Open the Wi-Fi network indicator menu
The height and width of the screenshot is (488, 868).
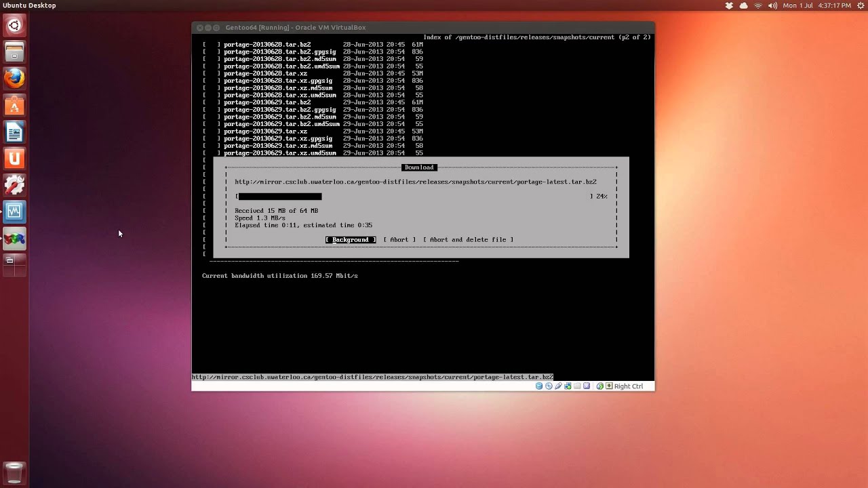pyautogui.click(x=758, y=5)
